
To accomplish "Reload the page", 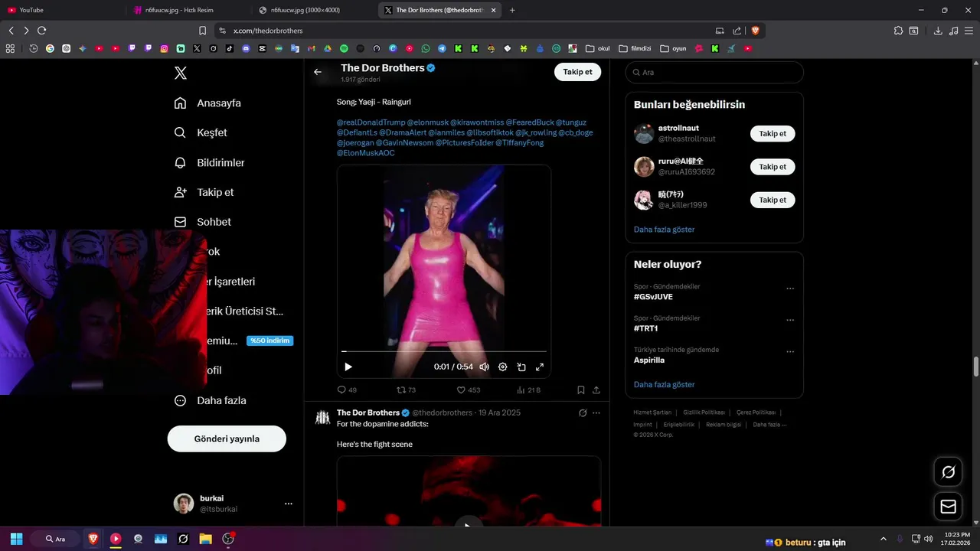I will point(42,31).
